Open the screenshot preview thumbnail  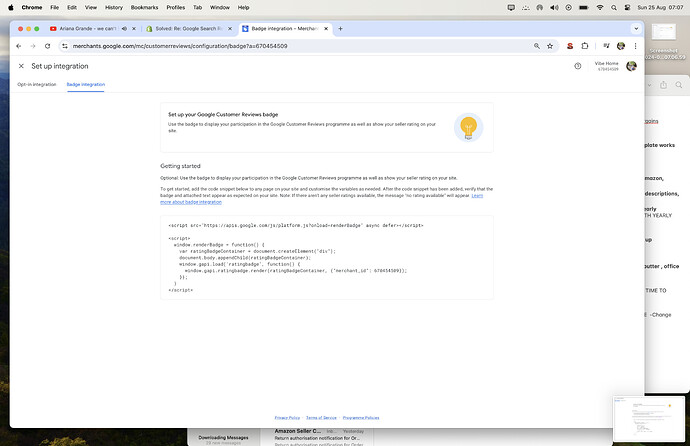click(x=649, y=419)
